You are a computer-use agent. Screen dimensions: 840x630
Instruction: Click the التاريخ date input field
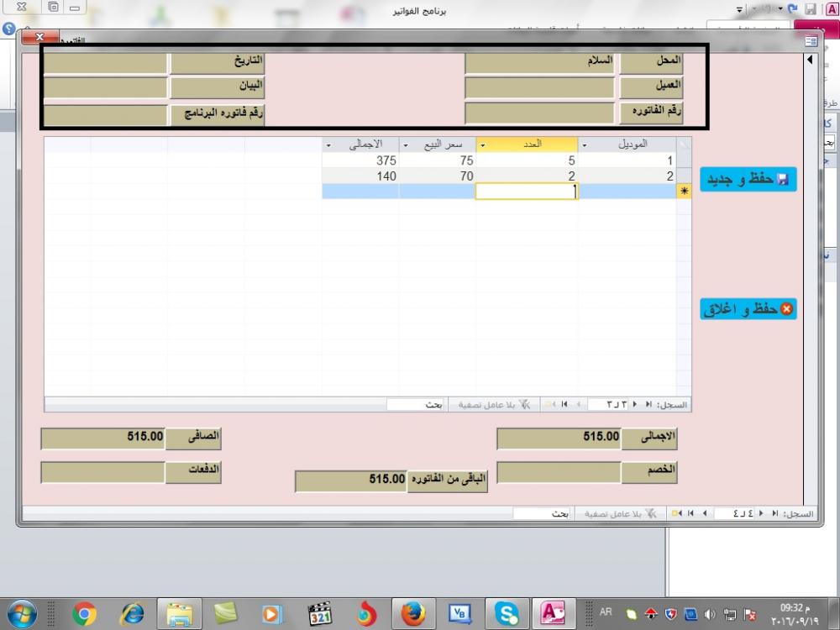[105, 63]
